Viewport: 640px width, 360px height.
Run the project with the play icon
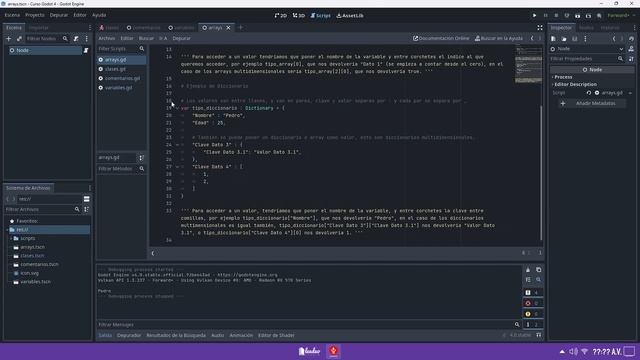coord(534,16)
